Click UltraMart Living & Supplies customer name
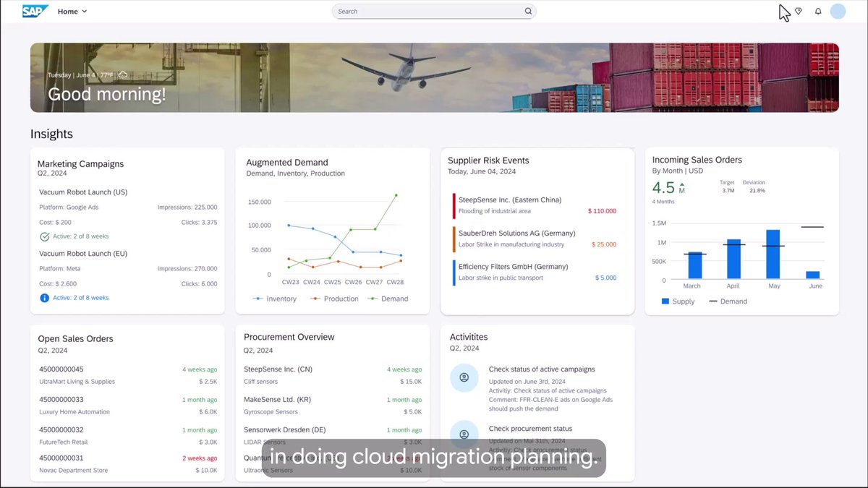Image resolution: width=868 pixels, height=488 pixels. pyautogui.click(x=77, y=382)
